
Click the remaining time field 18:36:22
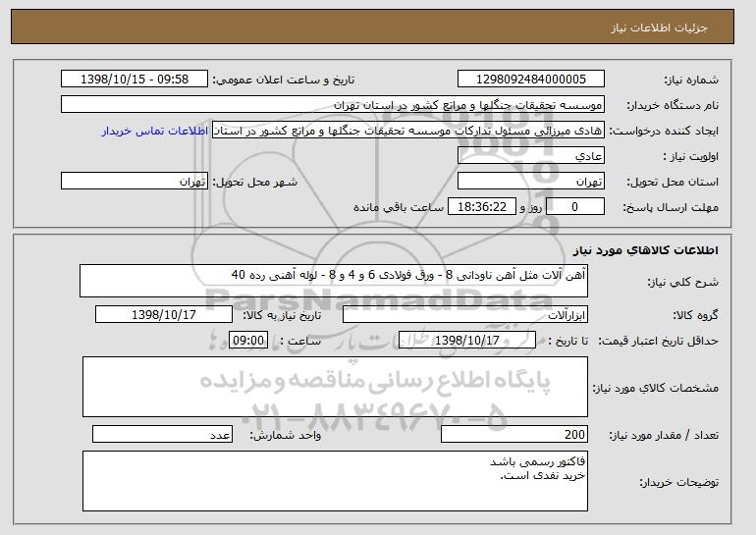pos(482,207)
